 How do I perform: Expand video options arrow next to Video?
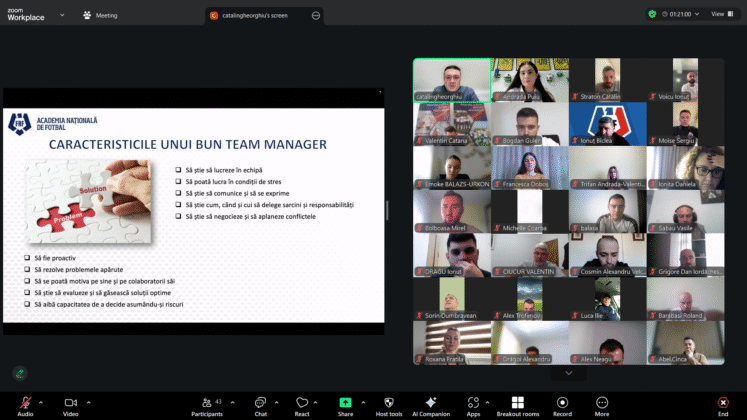[x=91, y=399]
